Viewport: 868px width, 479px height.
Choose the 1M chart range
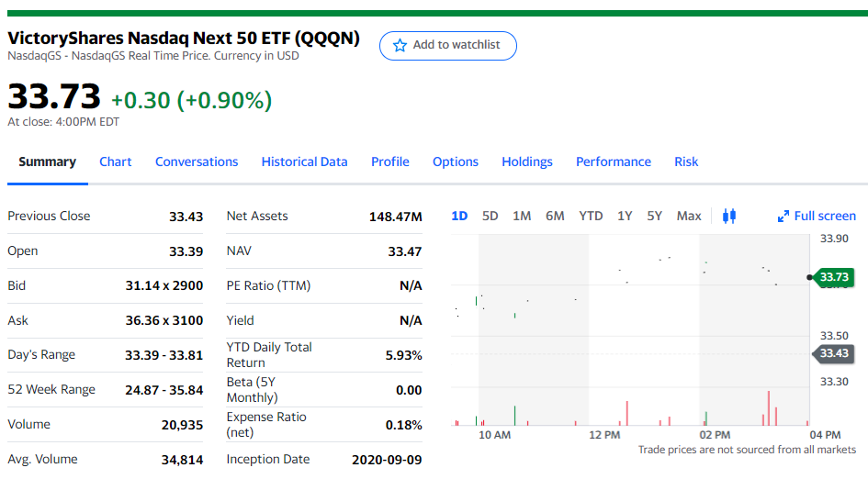coord(522,216)
